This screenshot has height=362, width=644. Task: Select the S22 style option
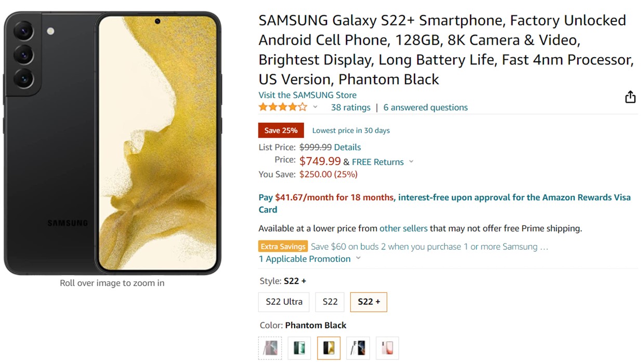point(330,302)
